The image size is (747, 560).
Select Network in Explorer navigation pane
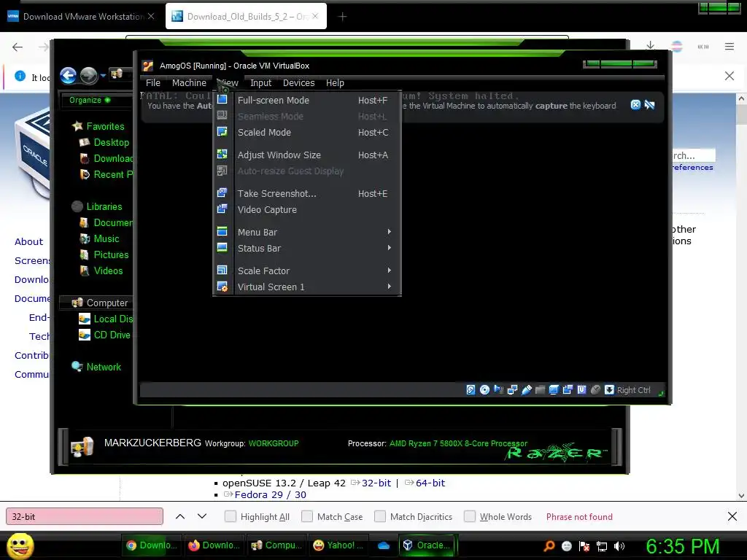tap(96, 367)
